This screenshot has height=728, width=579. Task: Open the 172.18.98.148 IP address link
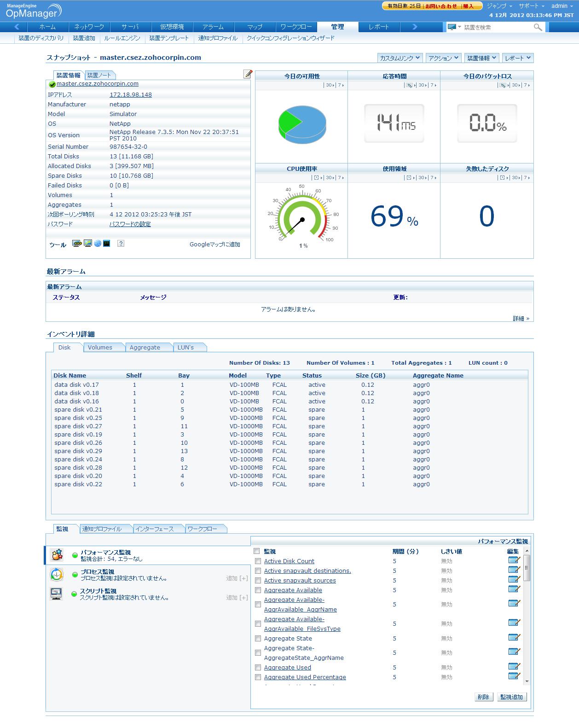tap(131, 95)
